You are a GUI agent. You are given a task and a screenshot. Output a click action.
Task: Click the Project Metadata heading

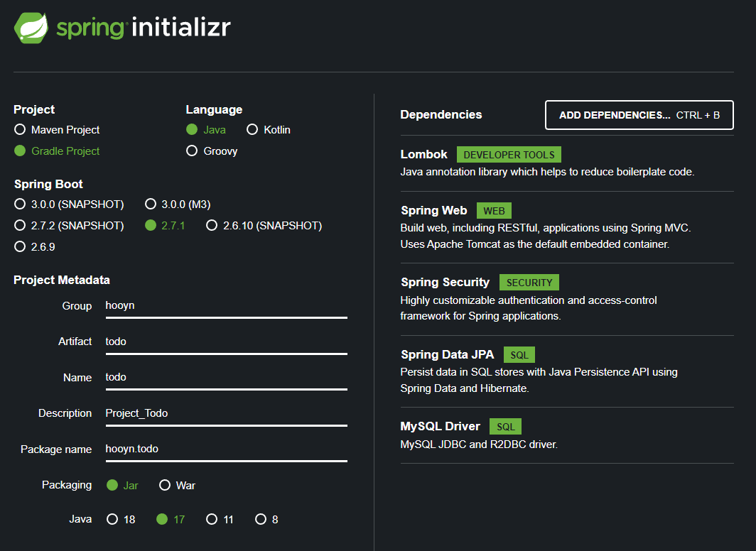pyautogui.click(x=62, y=280)
